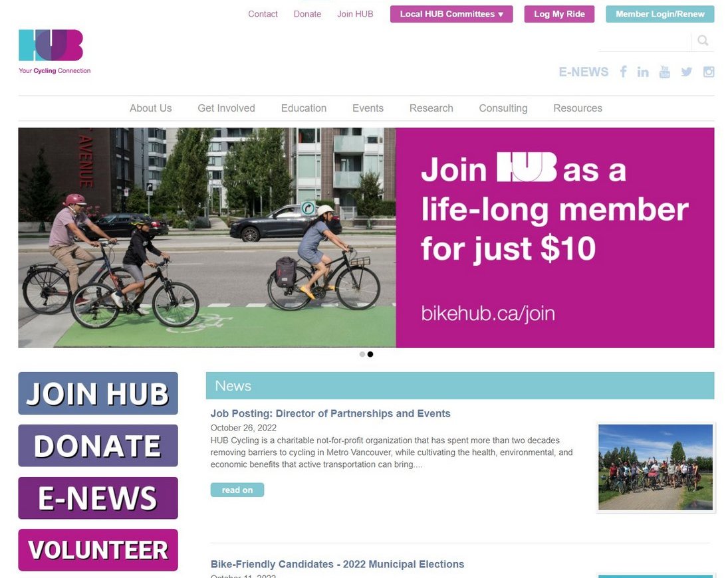The width and height of the screenshot is (728, 578).
Task: Open the Resources menu
Action: click(578, 108)
